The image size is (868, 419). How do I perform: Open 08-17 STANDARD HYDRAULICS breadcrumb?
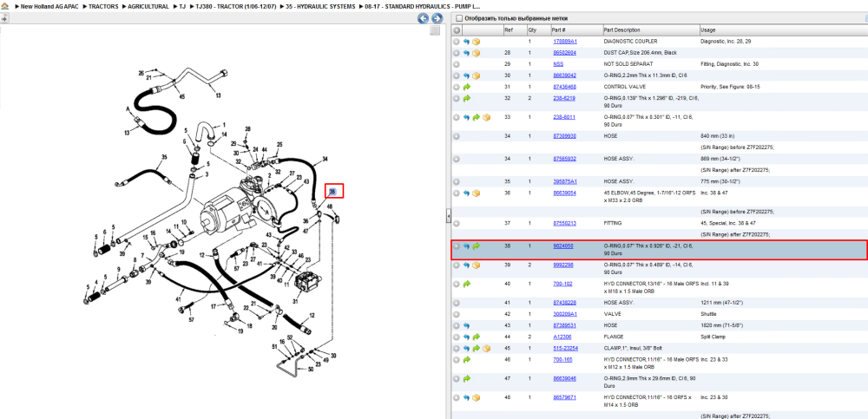[423, 7]
